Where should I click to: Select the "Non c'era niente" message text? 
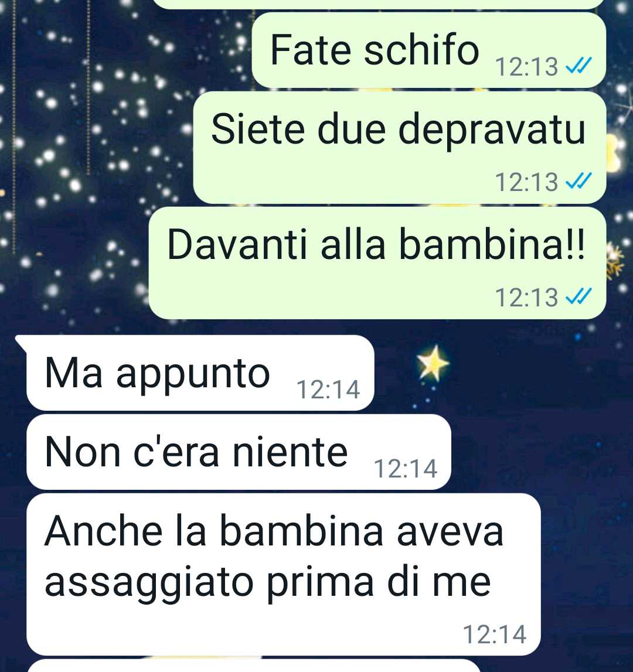point(196,452)
